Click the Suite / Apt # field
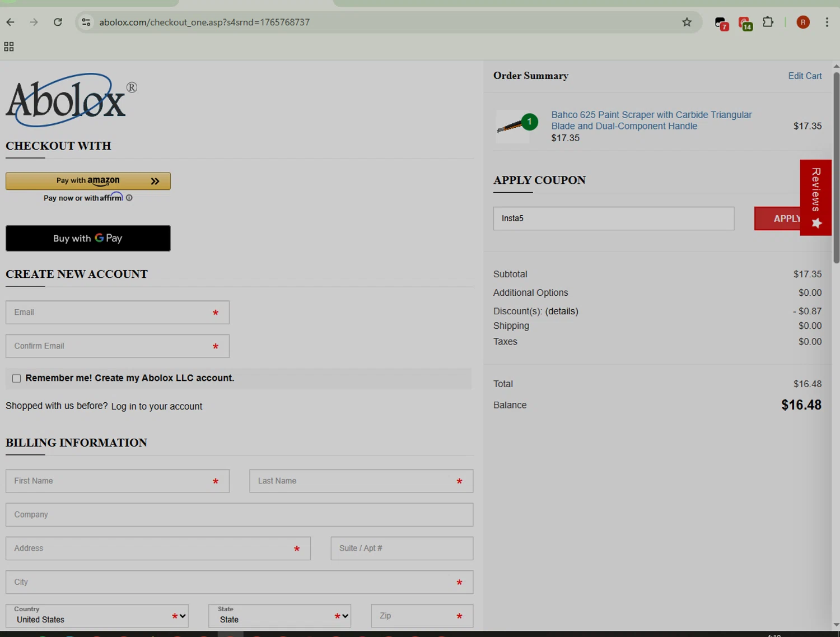 (x=402, y=548)
